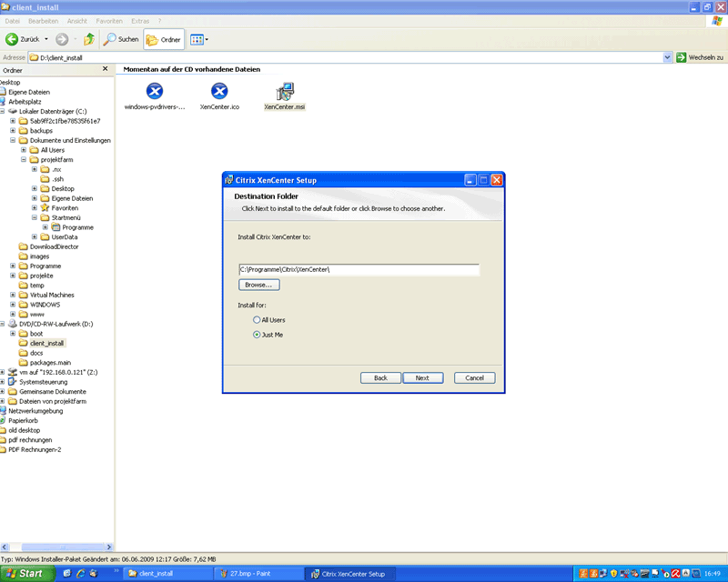Select DVD/CD-RW-Laufwerk (D:) drive icon
Image resolution: width=728 pixels, height=582 pixels.
[13, 324]
